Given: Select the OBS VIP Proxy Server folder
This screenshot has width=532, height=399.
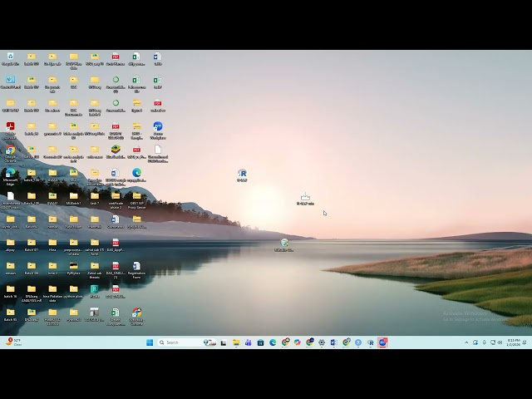Looking at the screenshot, I should pos(136,197).
